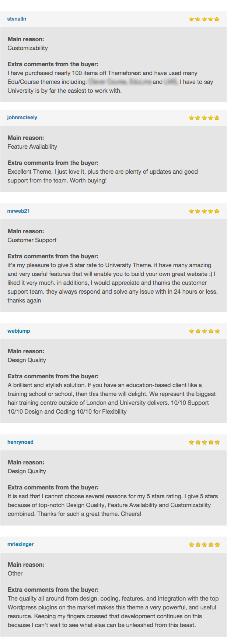Click the star rating next to mriexinger
227x644 pixels.
click(204, 545)
